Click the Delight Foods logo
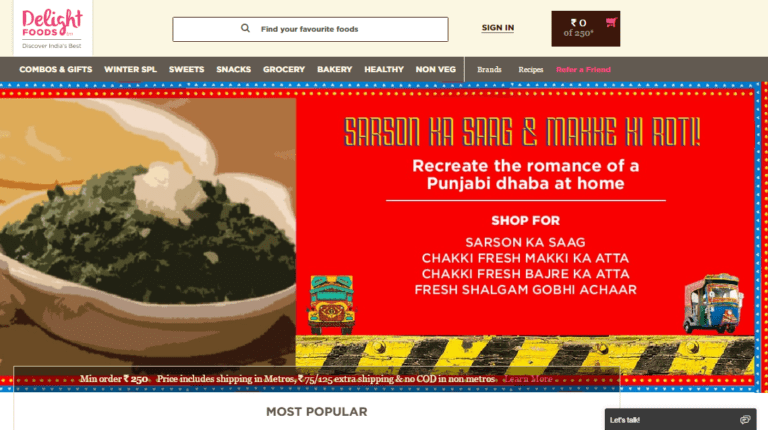 tap(52, 28)
